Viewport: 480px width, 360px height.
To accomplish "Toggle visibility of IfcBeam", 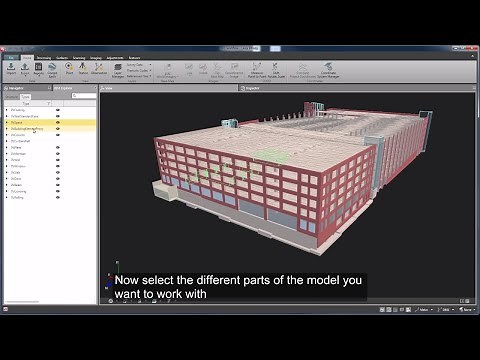I will pyautogui.click(x=58, y=185).
